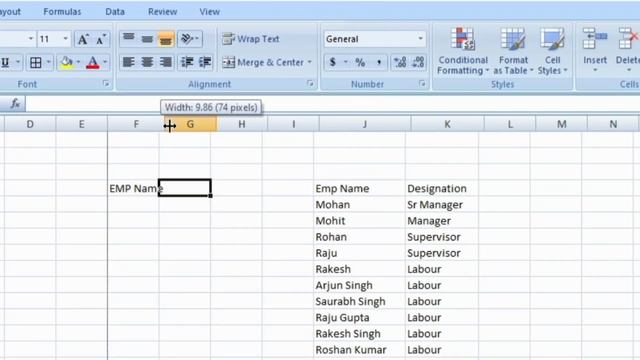Open Borders dropdown arrow

pos(49,62)
